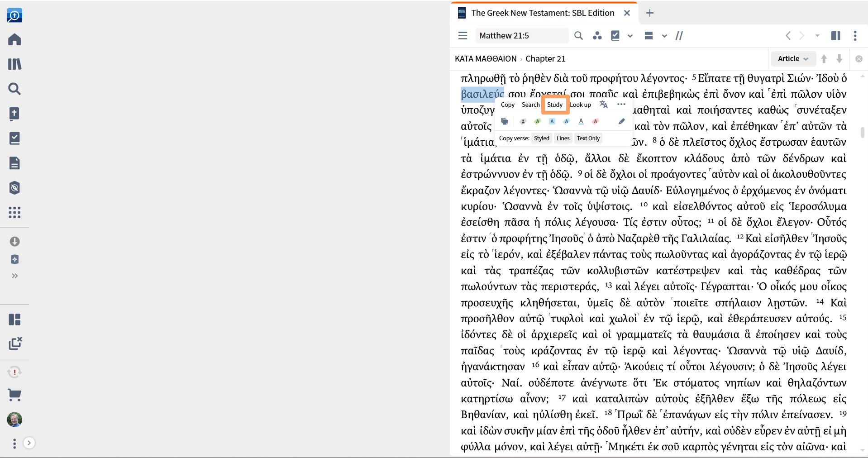Open the Documents page icon in sidebar
The height and width of the screenshot is (458, 868).
coord(14,163)
